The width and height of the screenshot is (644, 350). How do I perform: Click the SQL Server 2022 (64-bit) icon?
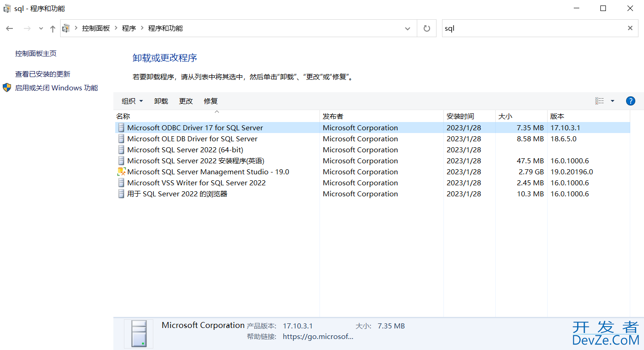pyautogui.click(x=121, y=150)
